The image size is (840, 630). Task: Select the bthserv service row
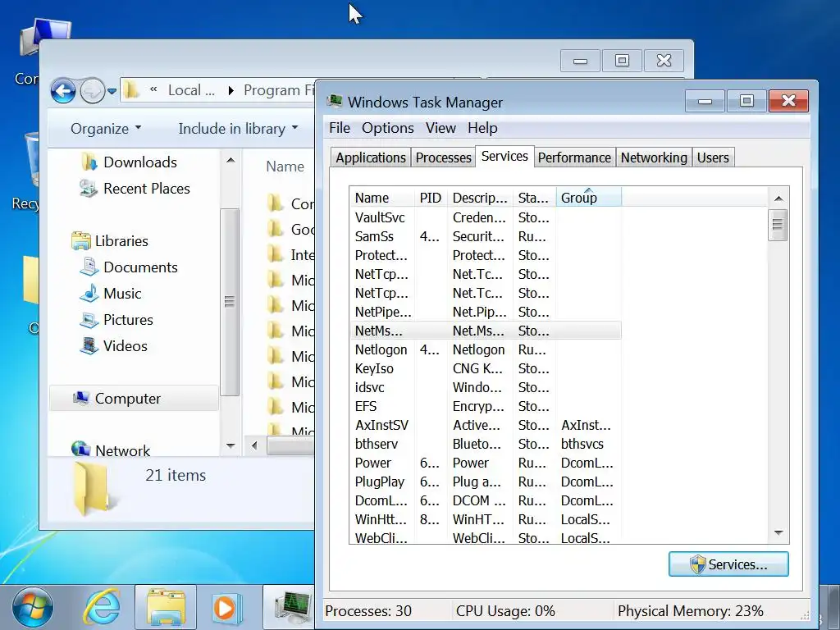(x=486, y=444)
